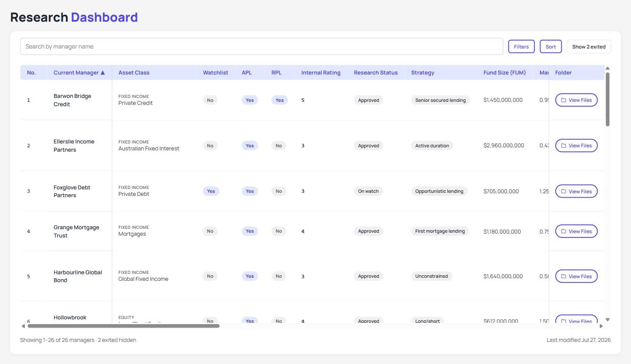Viewport: 631px width, 364px height.
Task: Click the Internal Rating 5 for Barwon Bridge
Action: [303, 100]
